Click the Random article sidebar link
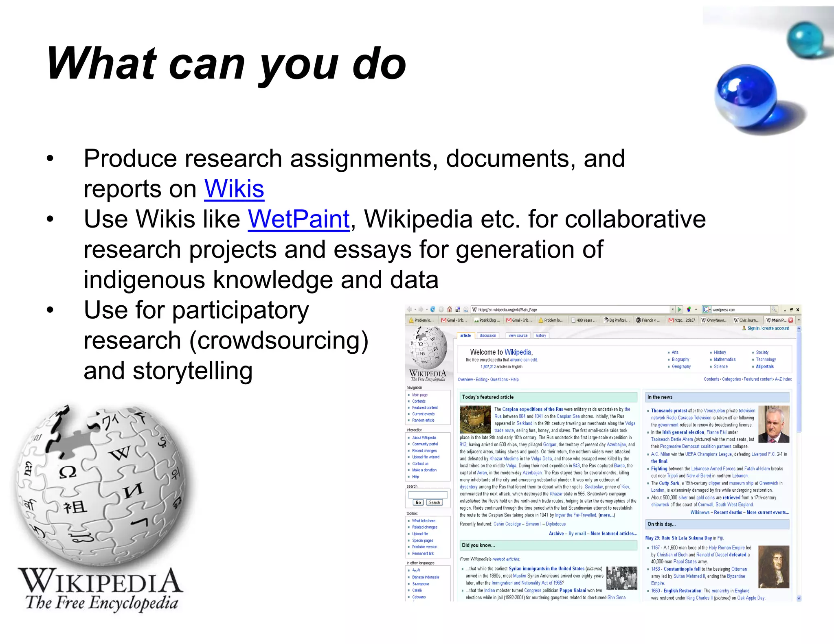 click(x=423, y=420)
